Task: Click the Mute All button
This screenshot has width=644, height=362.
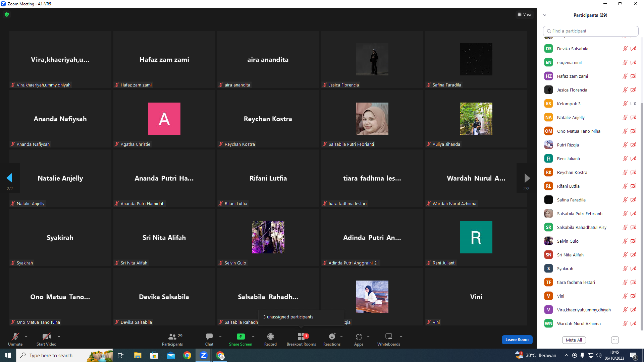Action: click(574, 340)
